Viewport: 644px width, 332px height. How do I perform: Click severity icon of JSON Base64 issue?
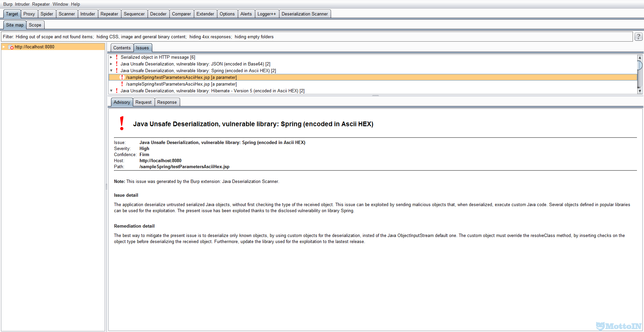tap(117, 64)
